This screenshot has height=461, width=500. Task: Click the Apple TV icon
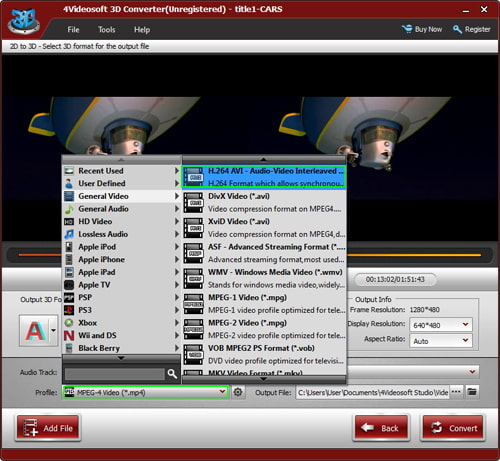(69, 285)
